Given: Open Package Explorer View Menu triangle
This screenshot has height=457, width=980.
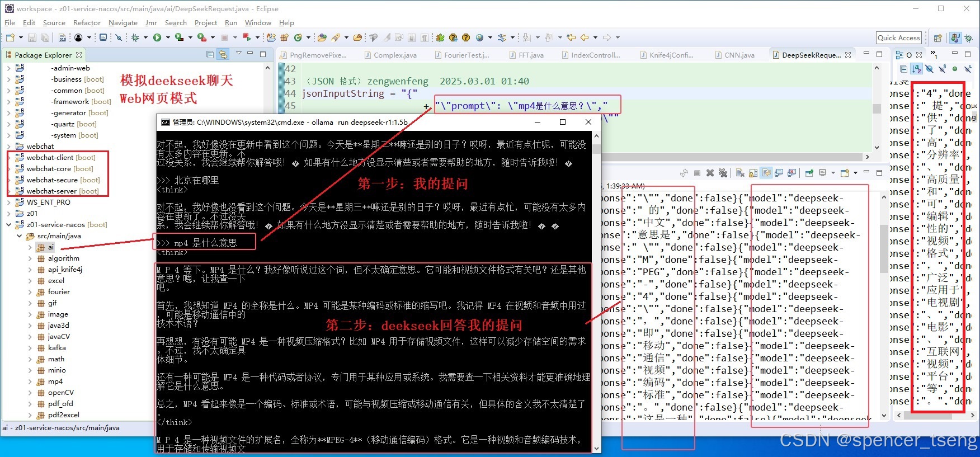Looking at the screenshot, I should [x=239, y=54].
